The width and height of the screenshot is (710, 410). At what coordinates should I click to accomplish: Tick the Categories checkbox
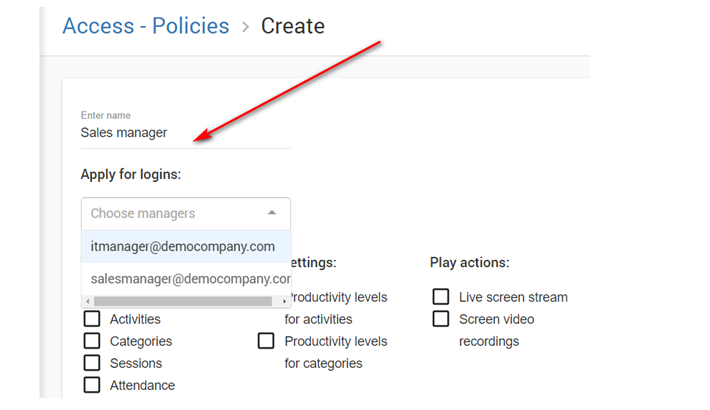(x=92, y=341)
